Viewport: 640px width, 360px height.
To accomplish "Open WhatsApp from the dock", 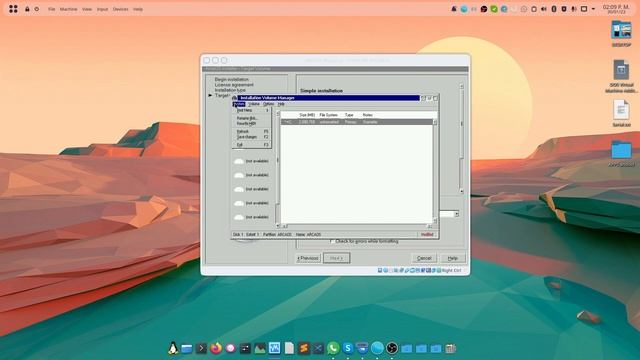I will pos(333,348).
